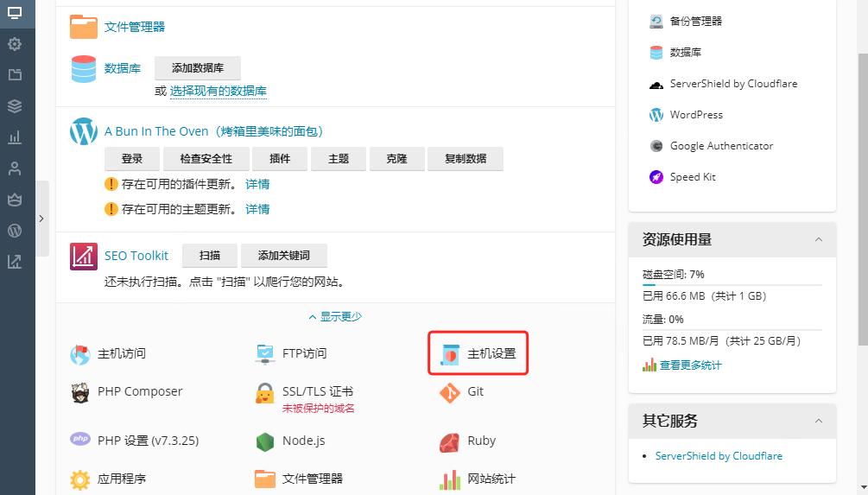The width and height of the screenshot is (868, 495).
Task: Open the 主机设置 hosting settings icon
Action: [x=450, y=354]
